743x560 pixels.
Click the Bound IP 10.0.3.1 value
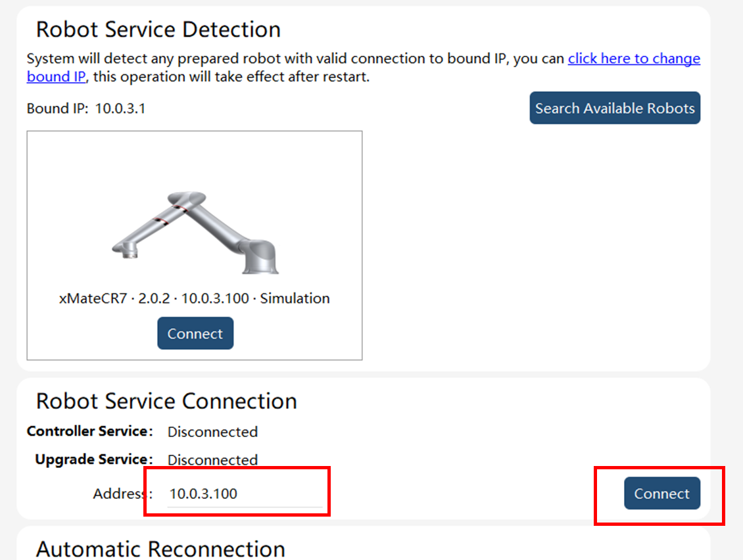tap(120, 108)
